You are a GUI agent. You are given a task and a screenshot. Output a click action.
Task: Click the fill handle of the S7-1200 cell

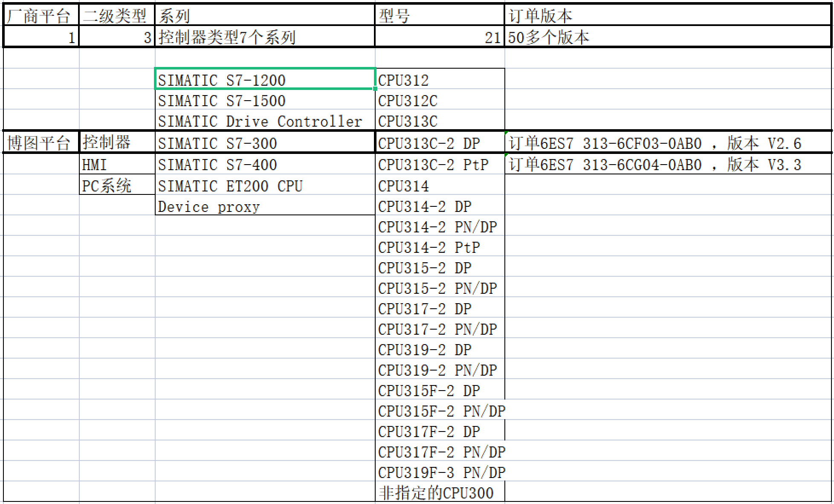pos(375,89)
